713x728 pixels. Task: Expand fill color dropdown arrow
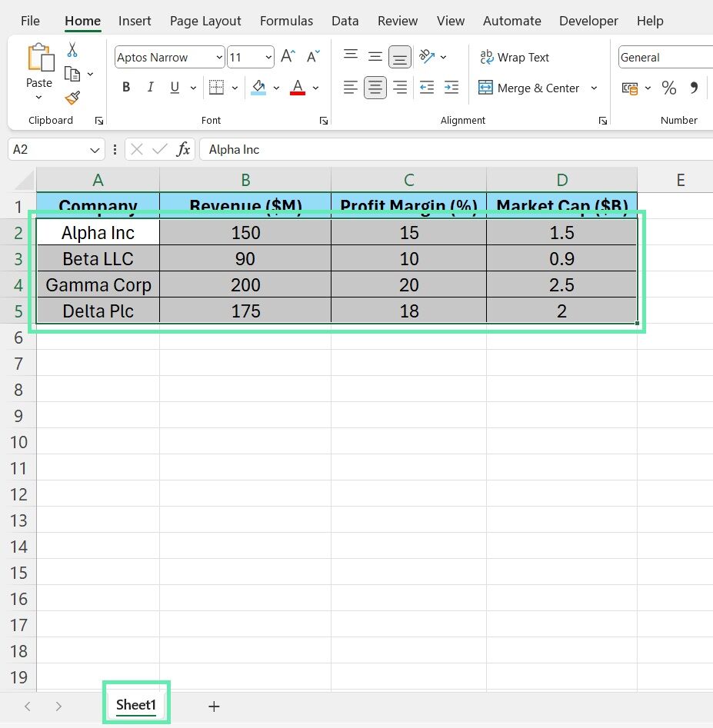tap(276, 88)
